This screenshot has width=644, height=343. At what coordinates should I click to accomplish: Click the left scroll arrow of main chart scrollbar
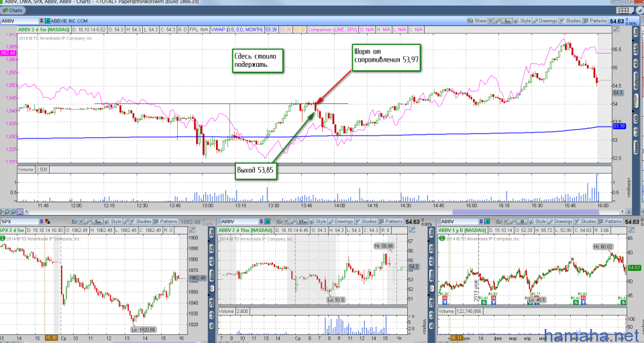(x=27, y=212)
